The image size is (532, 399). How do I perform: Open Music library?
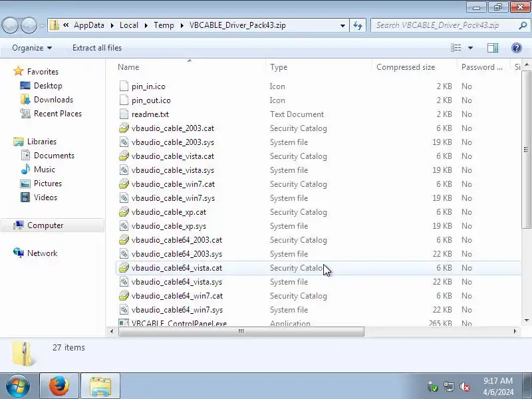[x=44, y=170]
